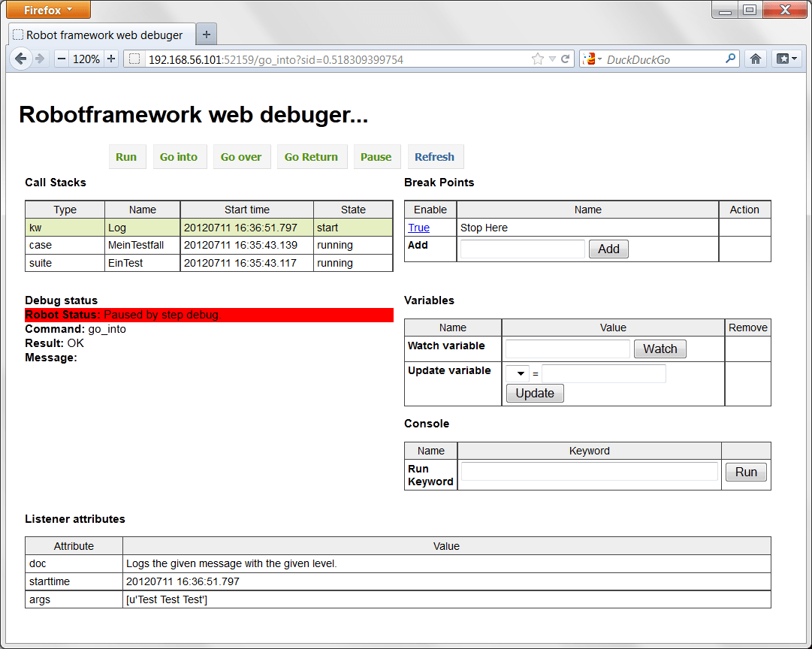This screenshot has width=812, height=649.
Task: Go back using browser back arrow
Action: click(x=20, y=59)
